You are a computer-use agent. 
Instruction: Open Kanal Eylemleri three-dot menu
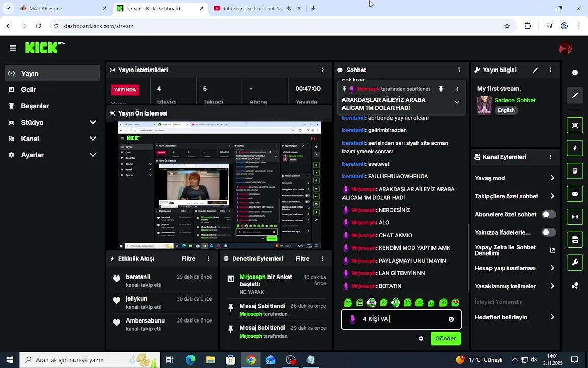(550, 157)
